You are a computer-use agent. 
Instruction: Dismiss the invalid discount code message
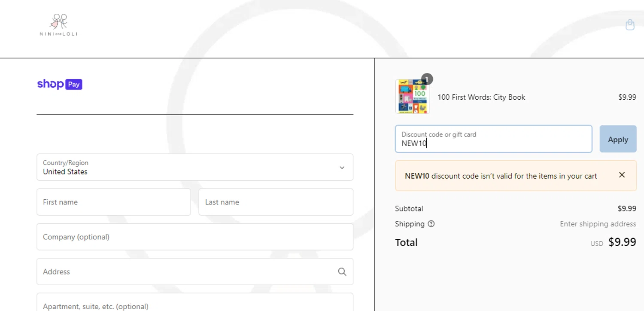622,175
